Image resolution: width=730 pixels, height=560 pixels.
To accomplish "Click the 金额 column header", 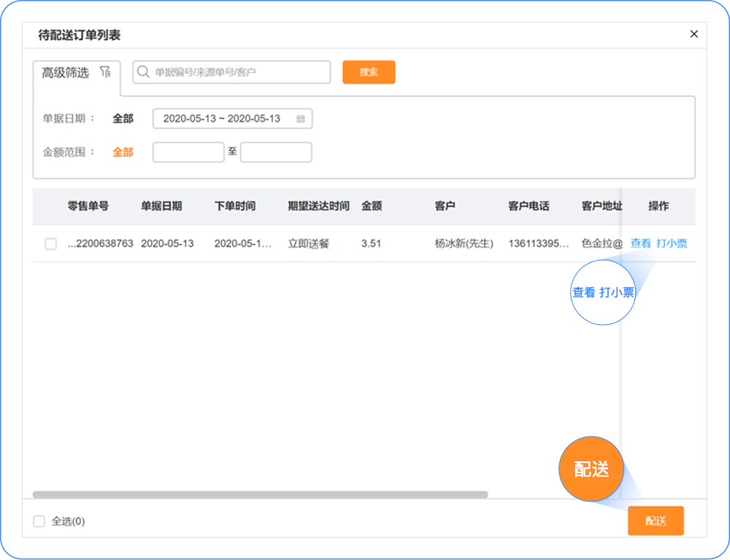I will pyautogui.click(x=372, y=206).
